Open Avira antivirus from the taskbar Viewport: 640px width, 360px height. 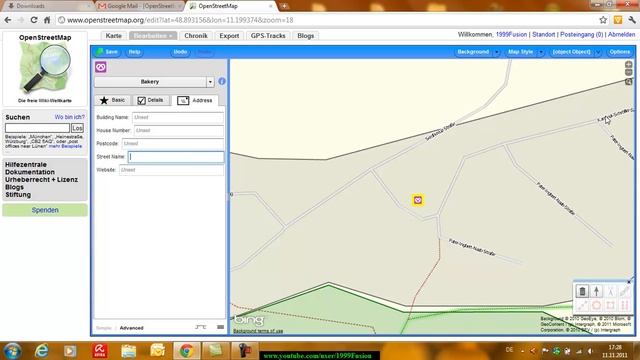pyautogui.click(x=99, y=351)
